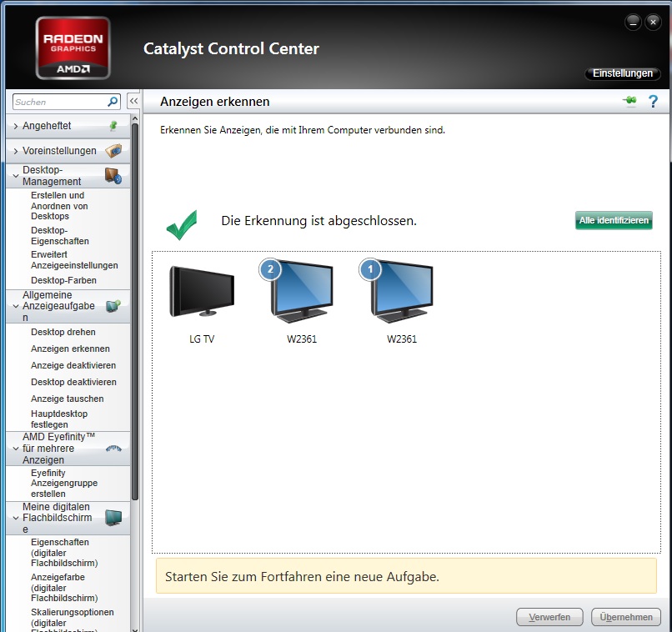
Task: Collapse the Desktop-Management section
Action: (x=16, y=176)
